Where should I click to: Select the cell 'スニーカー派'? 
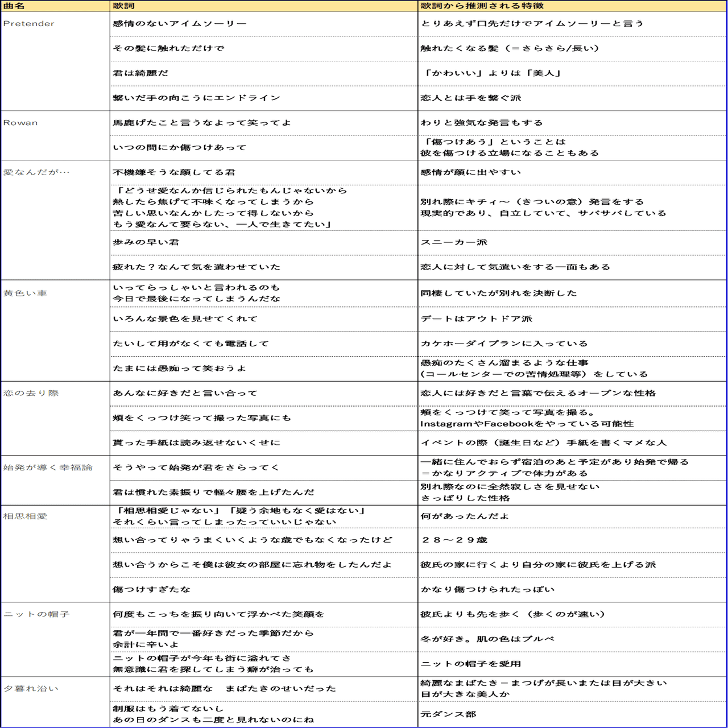click(572, 242)
